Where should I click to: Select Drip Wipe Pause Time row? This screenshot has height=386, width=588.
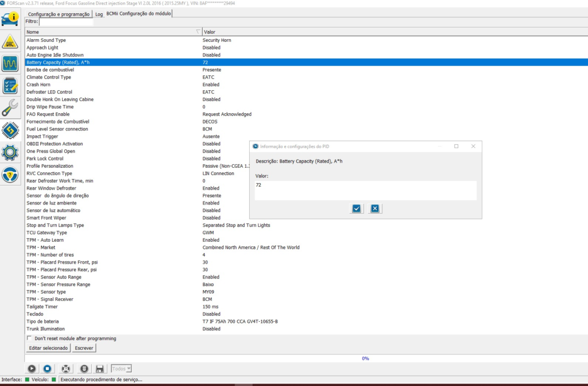(307, 107)
